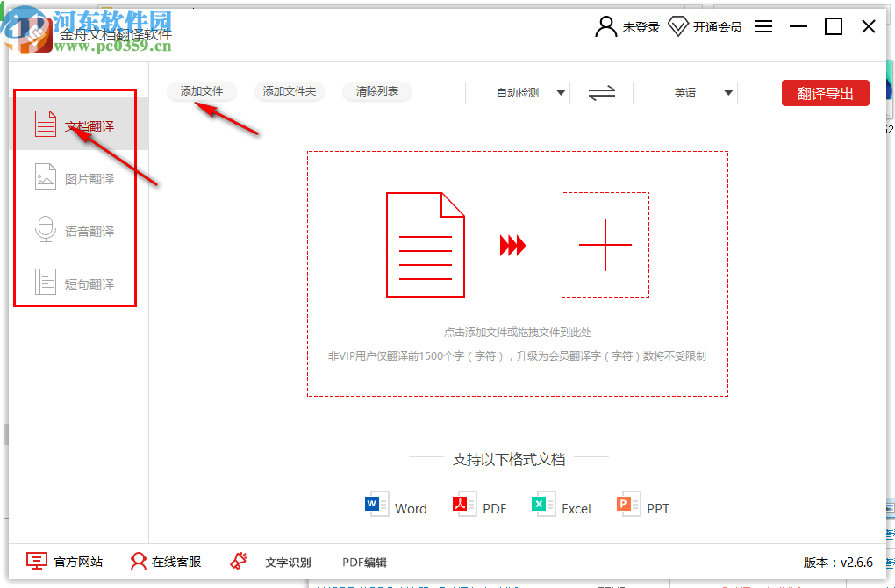Open the hamburger menu at top right

[763, 26]
